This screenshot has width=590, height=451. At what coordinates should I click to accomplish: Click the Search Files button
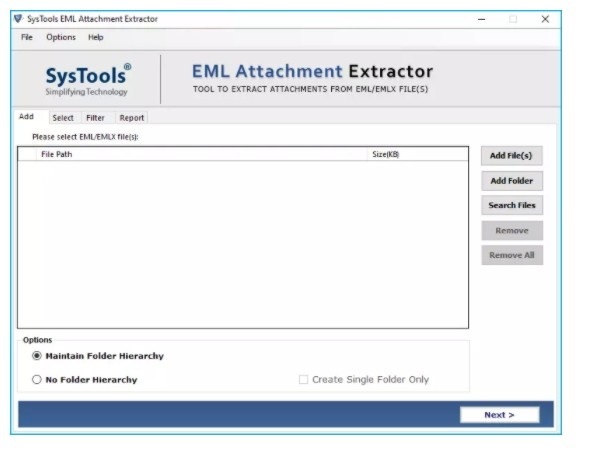pos(512,205)
